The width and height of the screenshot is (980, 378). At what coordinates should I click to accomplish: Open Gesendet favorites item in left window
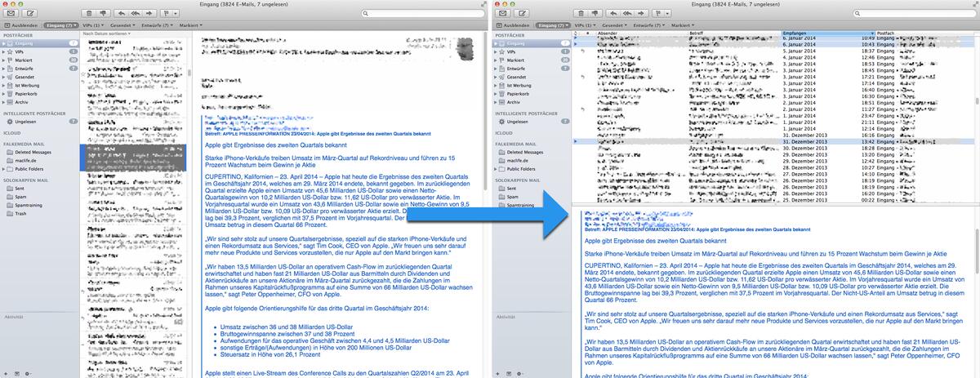click(x=124, y=26)
